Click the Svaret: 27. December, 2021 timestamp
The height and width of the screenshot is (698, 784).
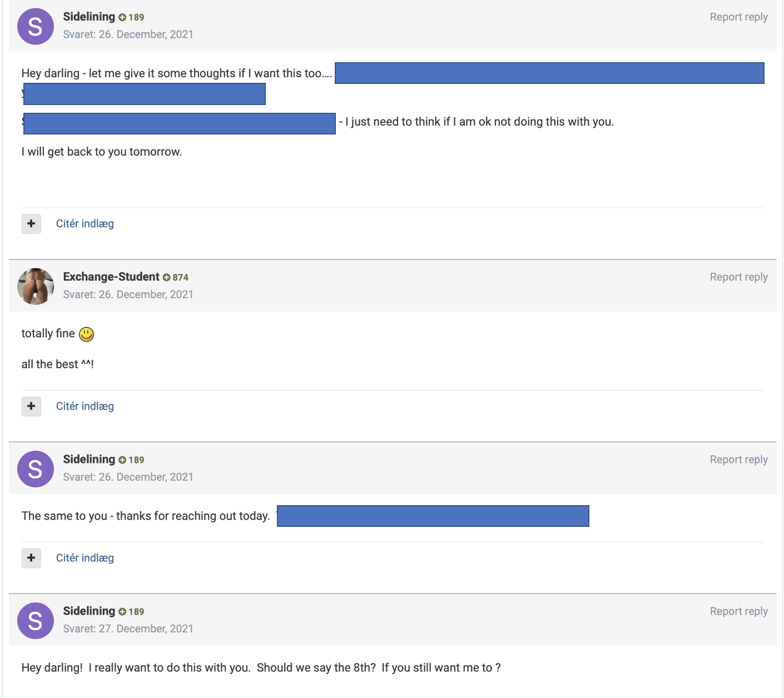pos(128,629)
